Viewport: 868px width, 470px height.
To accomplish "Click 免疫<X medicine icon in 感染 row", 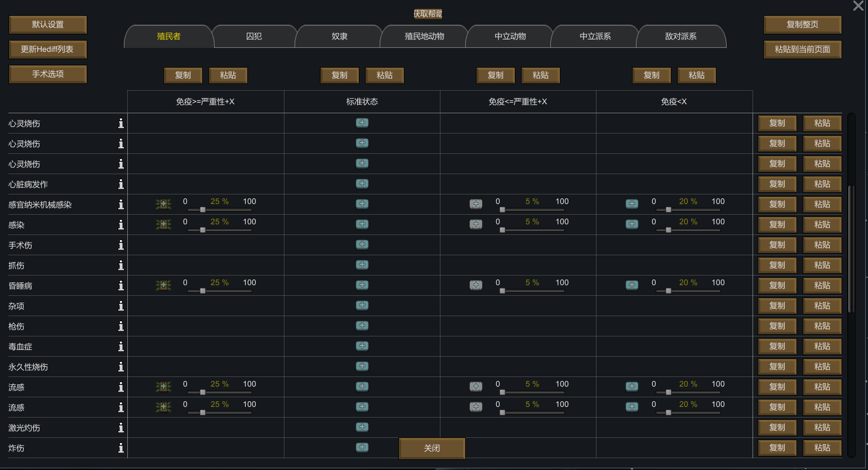I will 632,224.
